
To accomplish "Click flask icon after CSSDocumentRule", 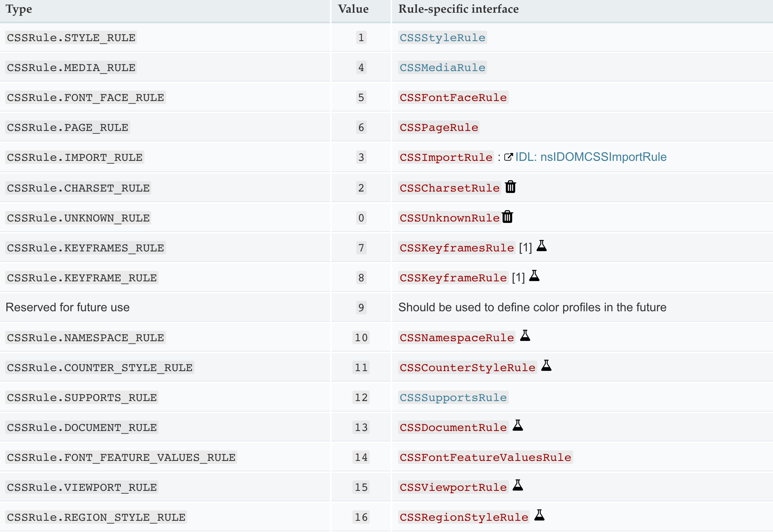I will click(518, 425).
